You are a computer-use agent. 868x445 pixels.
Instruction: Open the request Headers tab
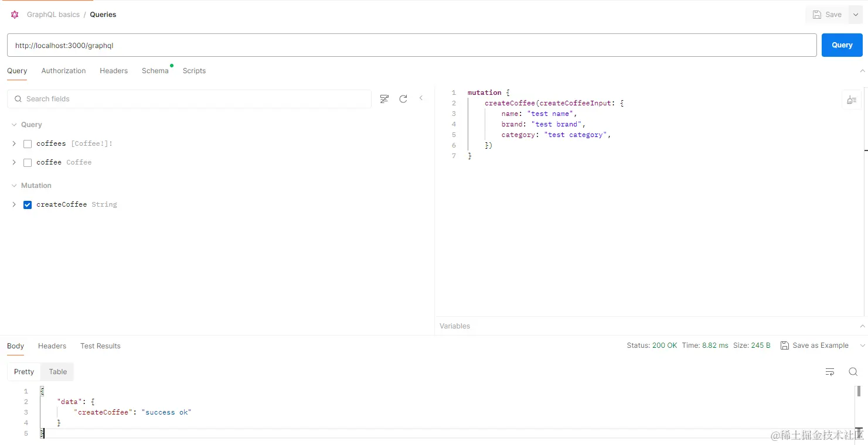click(x=114, y=71)
